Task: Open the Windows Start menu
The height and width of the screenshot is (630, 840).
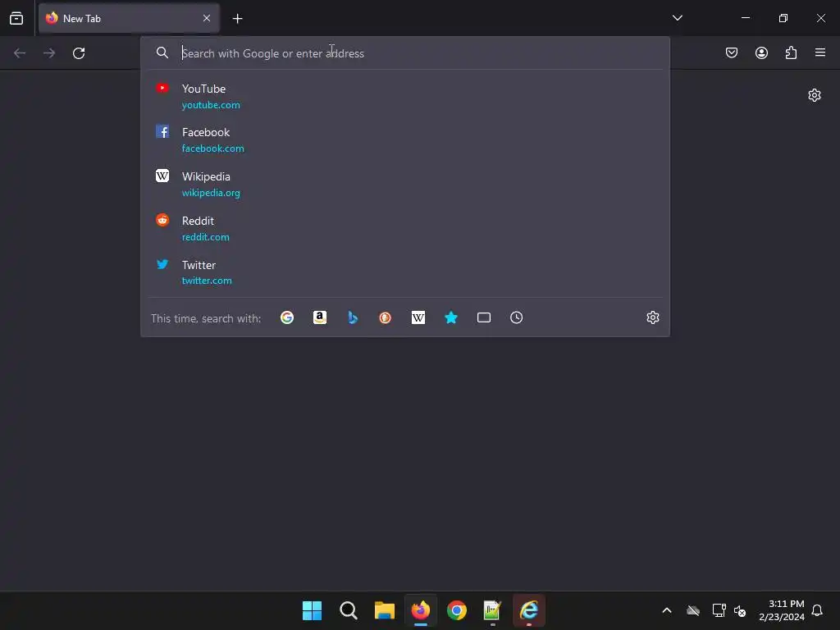Action: [x=312, y=610]
